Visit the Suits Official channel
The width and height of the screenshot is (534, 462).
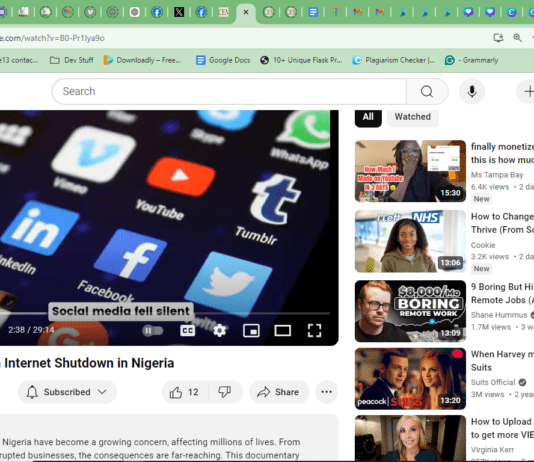coord(493,382)
